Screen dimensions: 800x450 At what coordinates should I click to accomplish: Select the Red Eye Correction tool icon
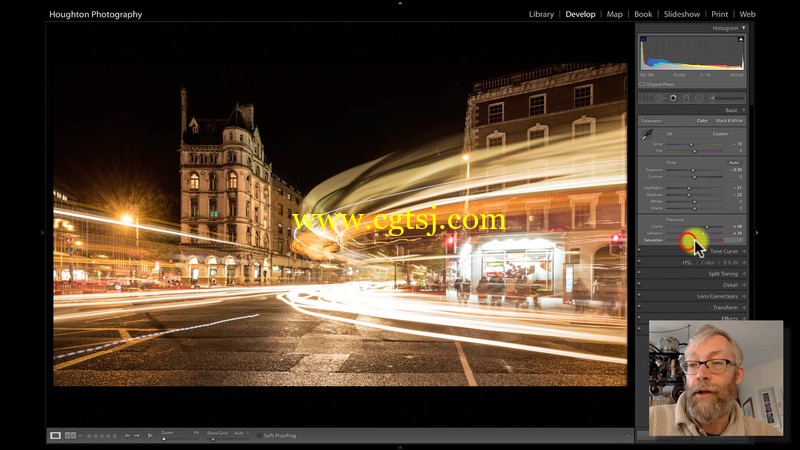coord(673,98)
